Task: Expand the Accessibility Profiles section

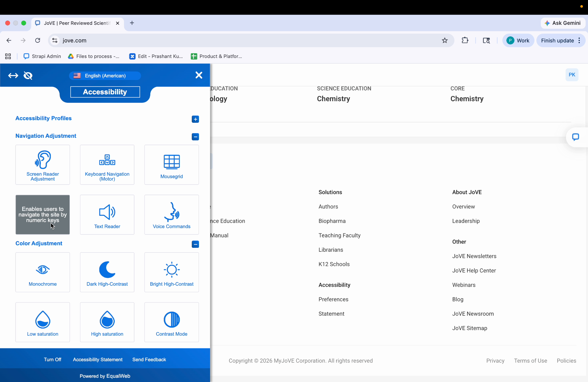Action: click(x=195, y=119)
